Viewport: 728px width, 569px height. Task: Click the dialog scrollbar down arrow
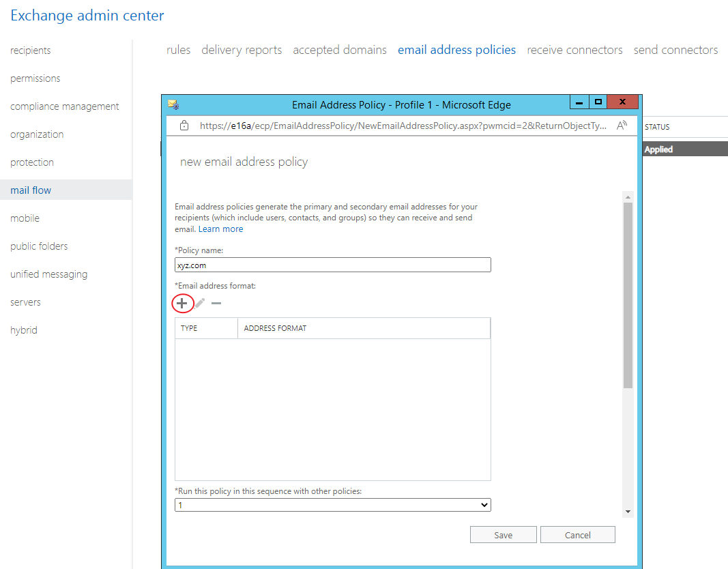pyautogui.click(x=628, y=512)
